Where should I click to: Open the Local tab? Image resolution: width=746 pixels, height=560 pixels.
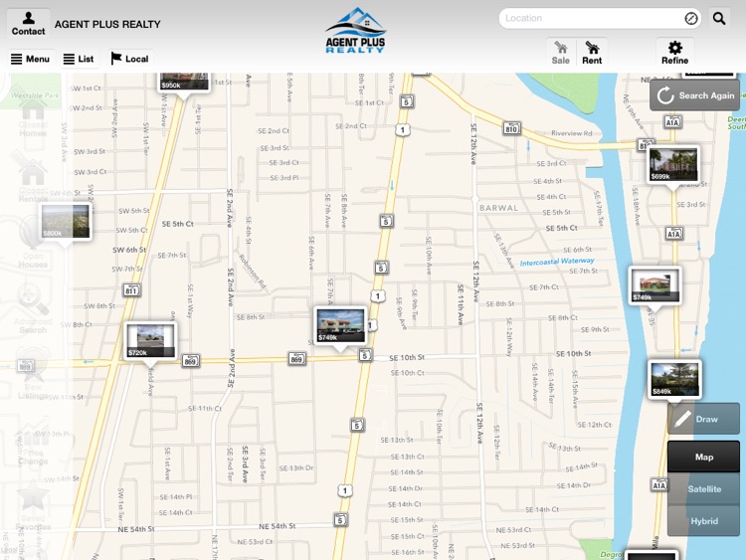tap(130, 59)
